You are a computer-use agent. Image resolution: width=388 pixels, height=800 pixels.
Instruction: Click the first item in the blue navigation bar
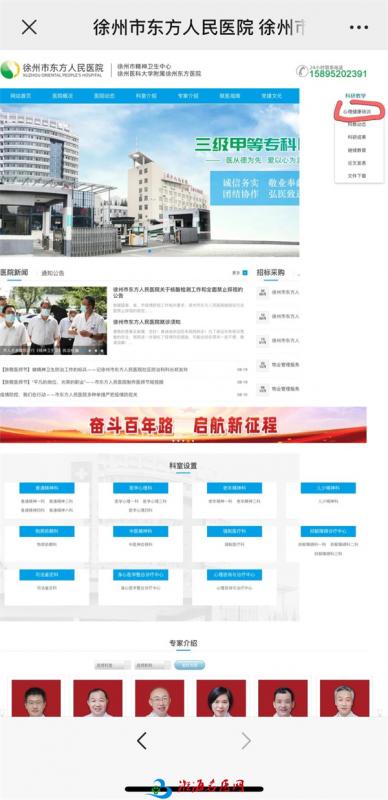pos(21,95)
